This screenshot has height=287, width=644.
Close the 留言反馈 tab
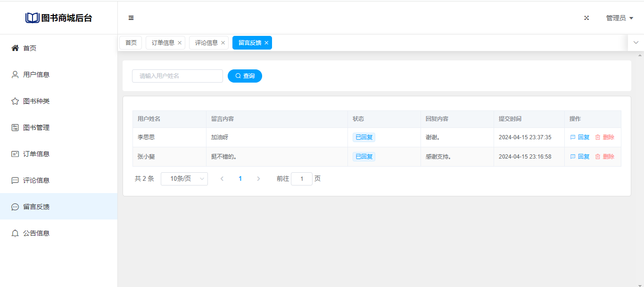(x=266, y=43)
